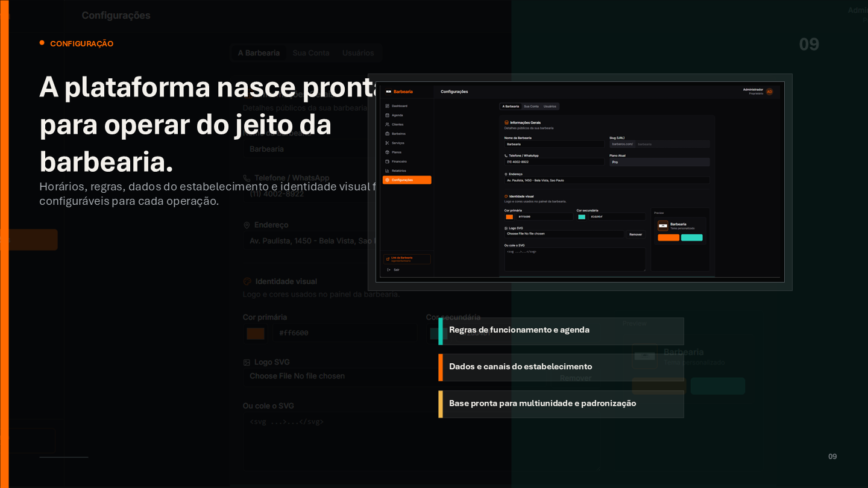Click the Cor primária hex code field
This screenshot has width=868, height=488.
tap(544, 216)
